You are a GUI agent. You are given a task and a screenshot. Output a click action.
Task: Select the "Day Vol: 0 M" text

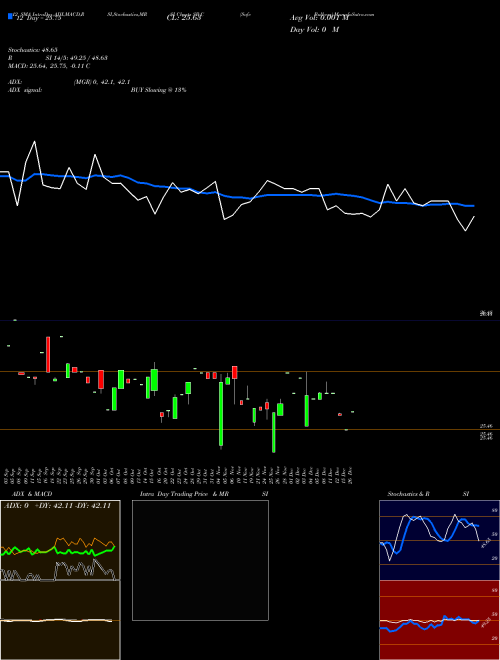click(314, 30)
